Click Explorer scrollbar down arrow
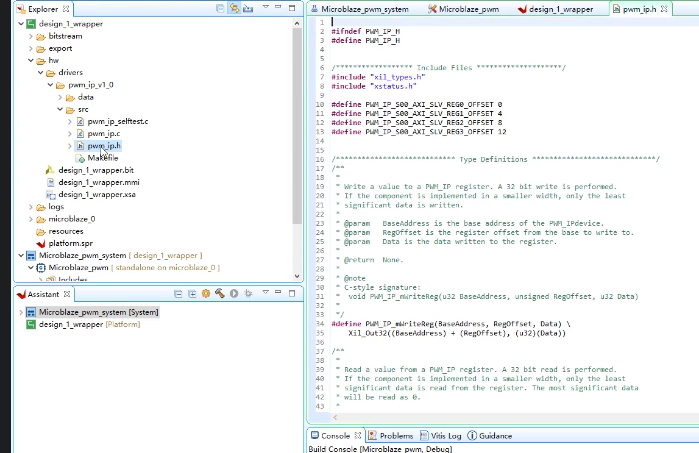 [297, 276]
